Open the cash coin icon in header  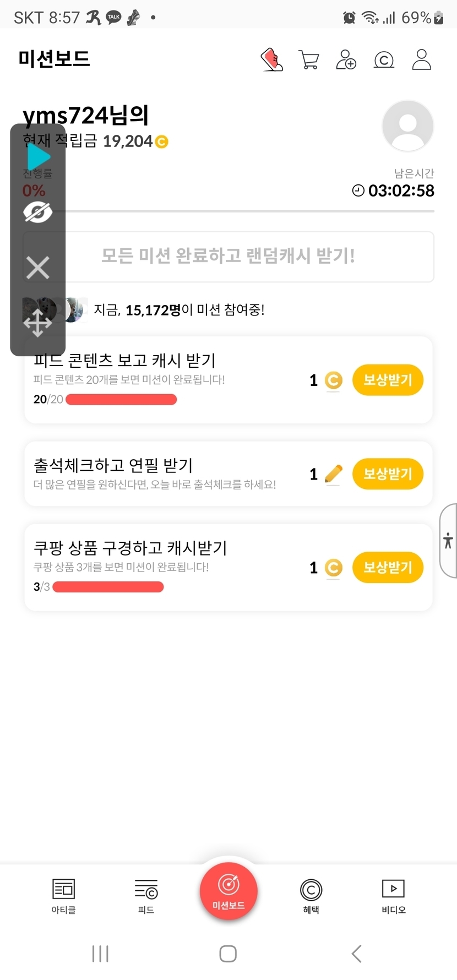[x=384, y=59]
